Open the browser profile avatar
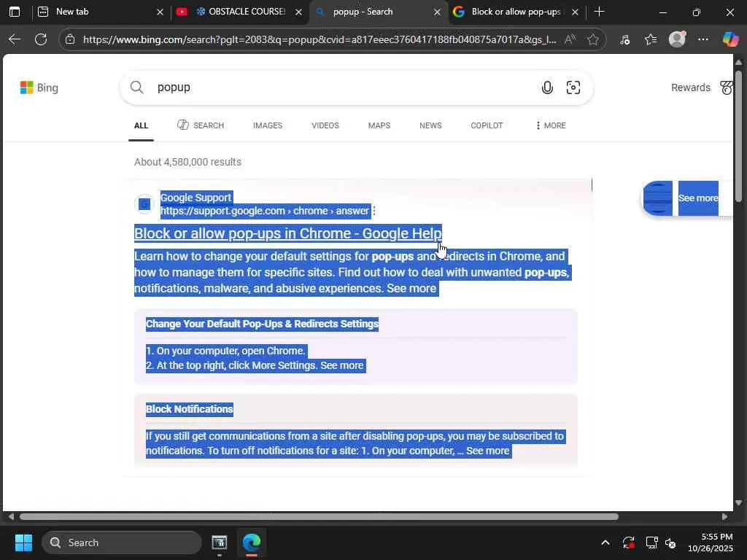The width and height of the screenshot is (747, 560). pos(677,39)
